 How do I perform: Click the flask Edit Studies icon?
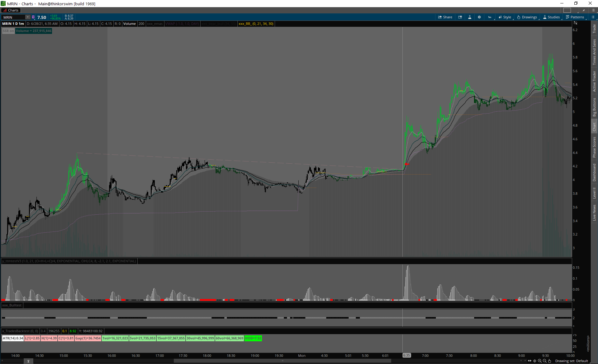pos(470,17)
